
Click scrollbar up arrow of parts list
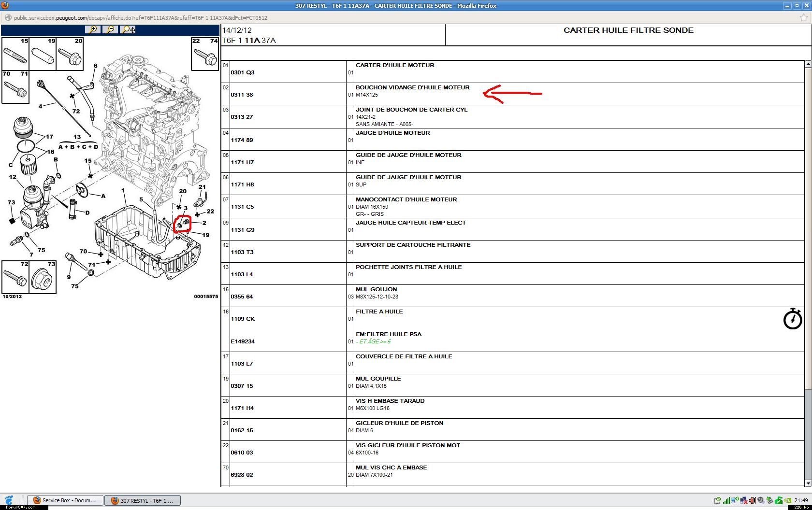(808, 64)
